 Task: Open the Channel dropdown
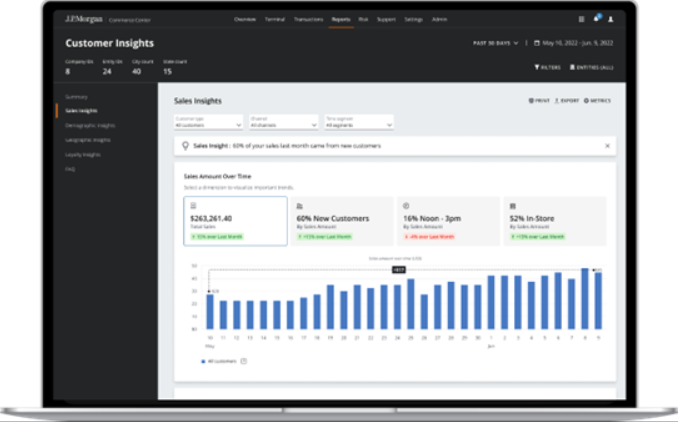point(284,122)
